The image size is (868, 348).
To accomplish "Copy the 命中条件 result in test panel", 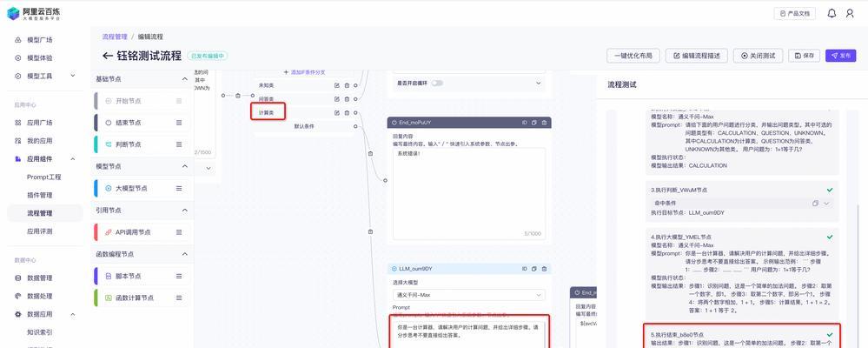I will coord(815,204).
